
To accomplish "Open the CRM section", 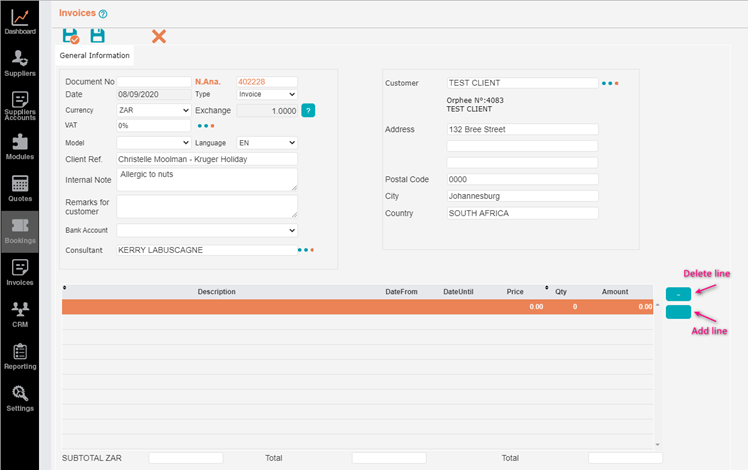I will point(20,315).
